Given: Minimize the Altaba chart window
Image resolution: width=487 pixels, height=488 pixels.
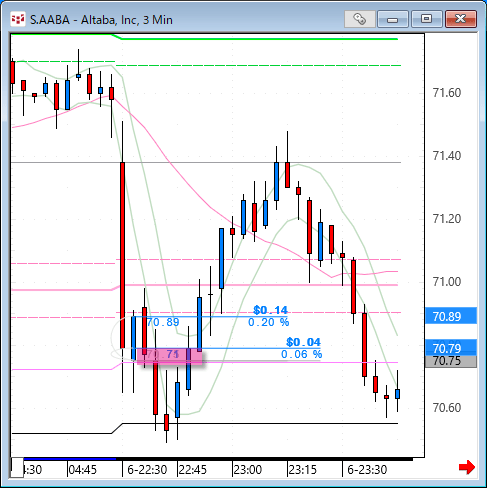Looking at the screenshot, I should [393, 19].
